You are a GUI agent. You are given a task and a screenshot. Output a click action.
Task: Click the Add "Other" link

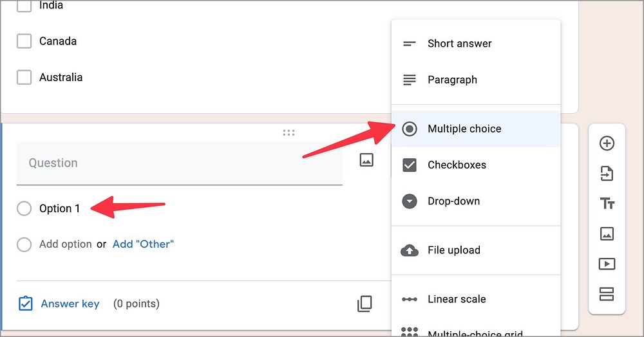[x=143, y=244]
